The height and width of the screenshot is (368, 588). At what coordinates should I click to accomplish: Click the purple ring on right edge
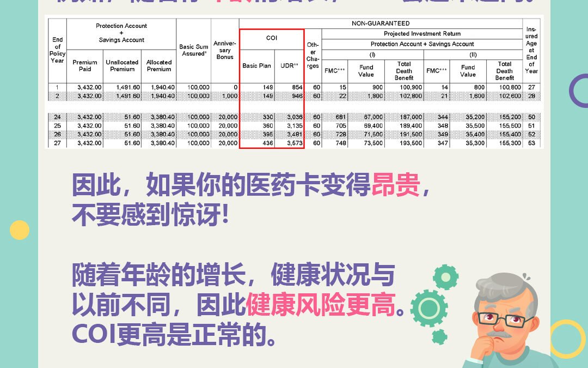click(579, 91)
